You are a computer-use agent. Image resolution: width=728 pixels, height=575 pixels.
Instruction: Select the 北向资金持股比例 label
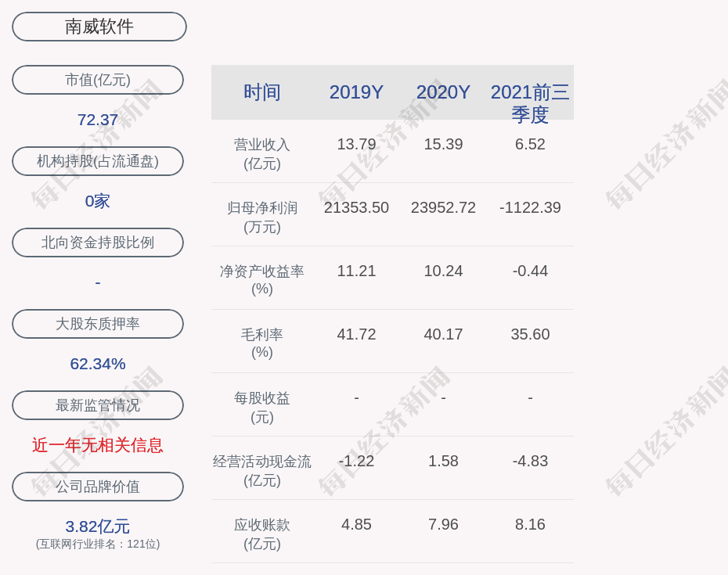[x=98, y=243]
